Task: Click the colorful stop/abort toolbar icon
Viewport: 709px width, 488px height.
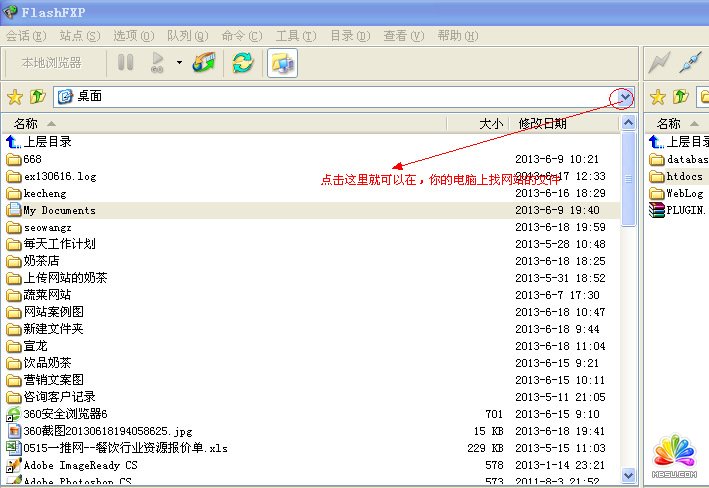Action: coord(204,63)
